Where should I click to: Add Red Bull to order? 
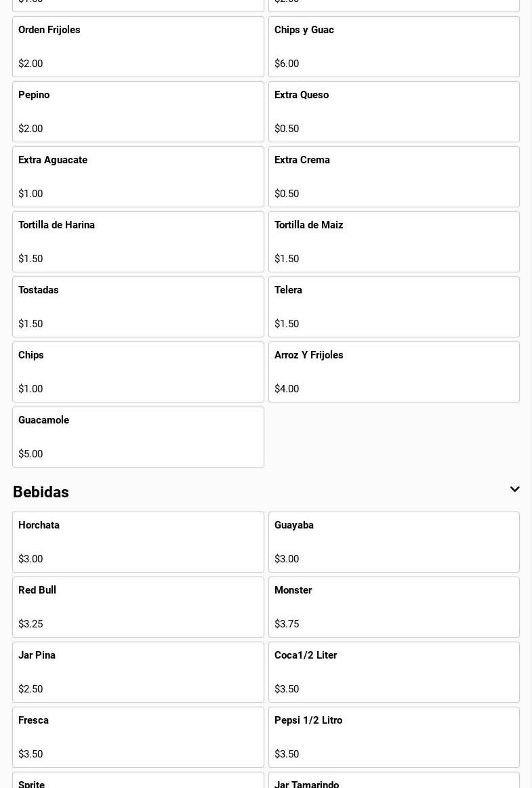(x=138, y=606)
